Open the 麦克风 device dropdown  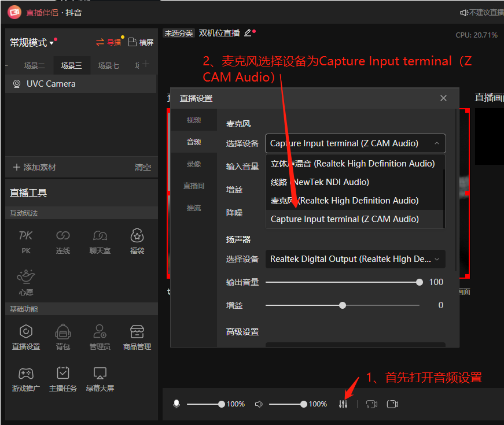[x=355, y=143]
